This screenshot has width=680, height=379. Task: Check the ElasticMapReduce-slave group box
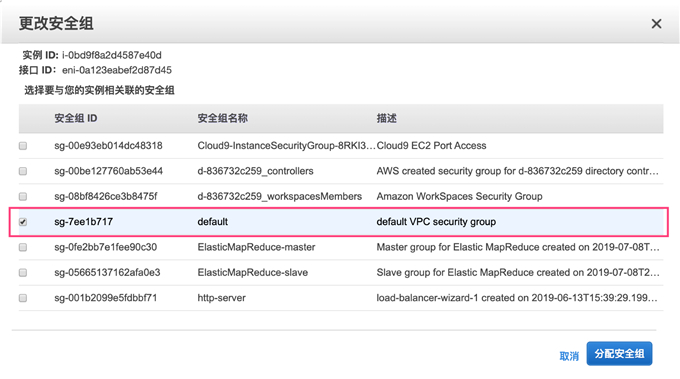tap(23, 273)
